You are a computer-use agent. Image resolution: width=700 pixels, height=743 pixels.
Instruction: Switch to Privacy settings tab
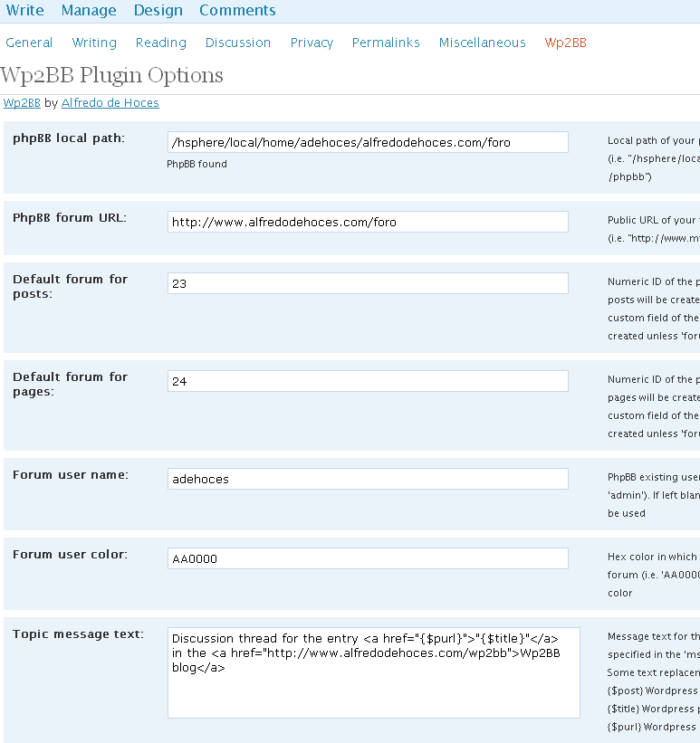tap(312, 43)
